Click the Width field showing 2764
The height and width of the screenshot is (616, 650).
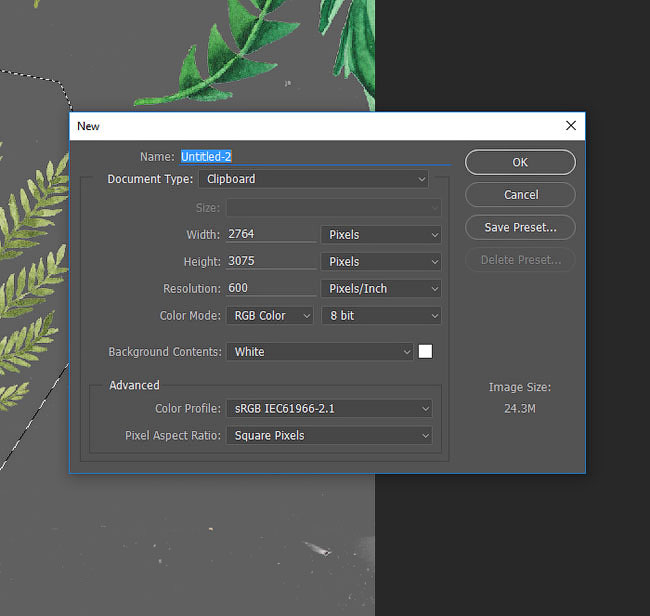[271, 234]
